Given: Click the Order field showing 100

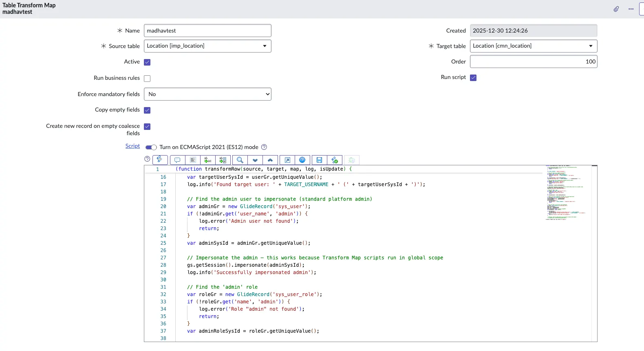Looking at the screenshot, I should click(x=534, y=61).
